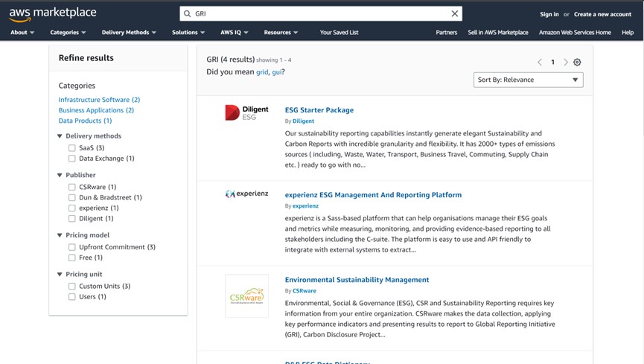Check the SaaS delivery method filter

click(72, 148)
